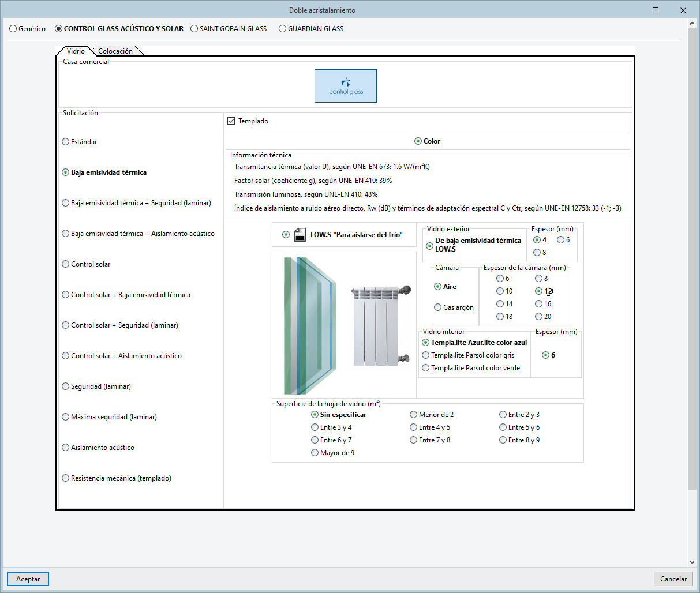
Task: Select Entre 5 y 6 surface option
Action: tap(519, 427)
